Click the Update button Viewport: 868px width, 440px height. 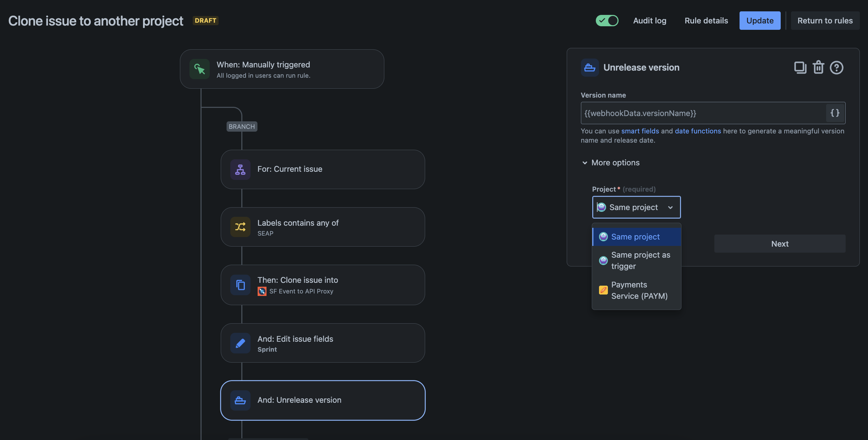pos(760,21)
